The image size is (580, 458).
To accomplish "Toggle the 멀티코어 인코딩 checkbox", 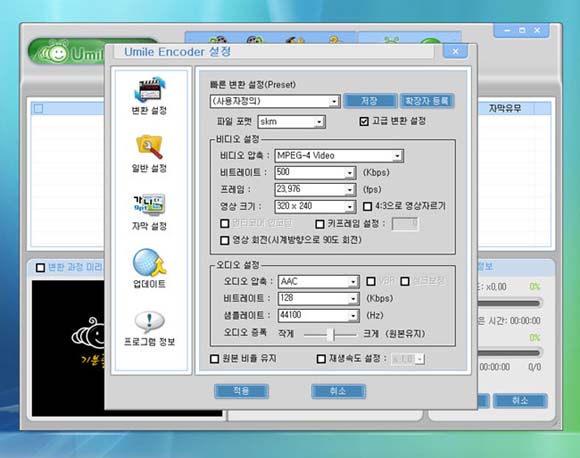I will click(x=225, y=223).
